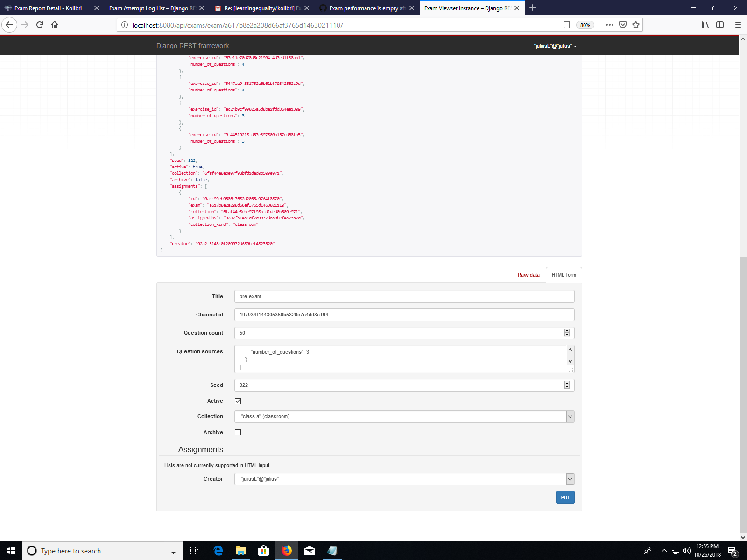747x560 pixels.
Task: Click the Django REST framework header link
Action: click(x=192, y=46)
